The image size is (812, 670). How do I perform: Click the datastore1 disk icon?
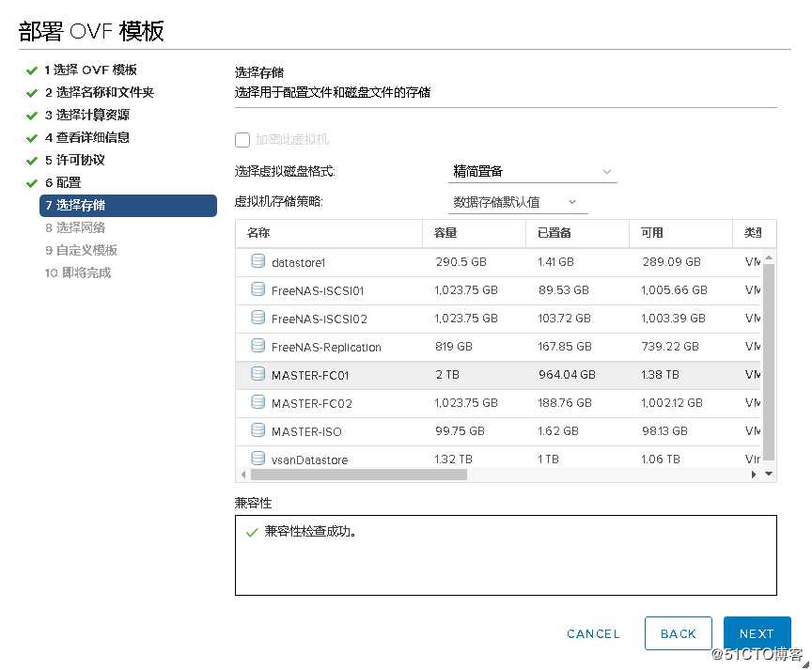point(258,261)
